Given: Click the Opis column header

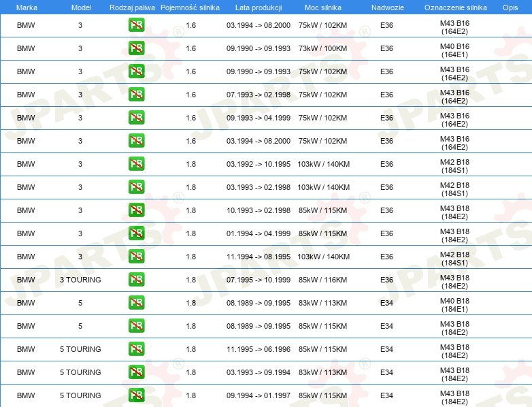Looking at the screenshot, I should coord(510,7).
